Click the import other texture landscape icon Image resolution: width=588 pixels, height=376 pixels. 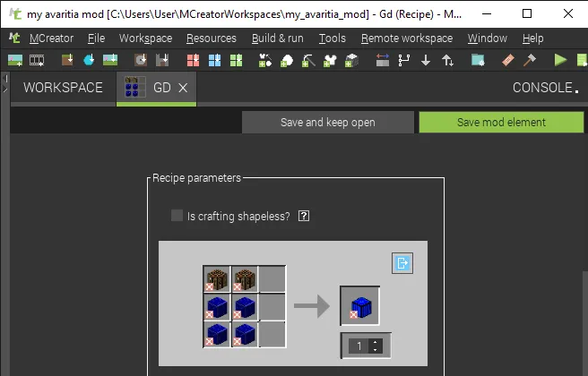click(110, 60)
